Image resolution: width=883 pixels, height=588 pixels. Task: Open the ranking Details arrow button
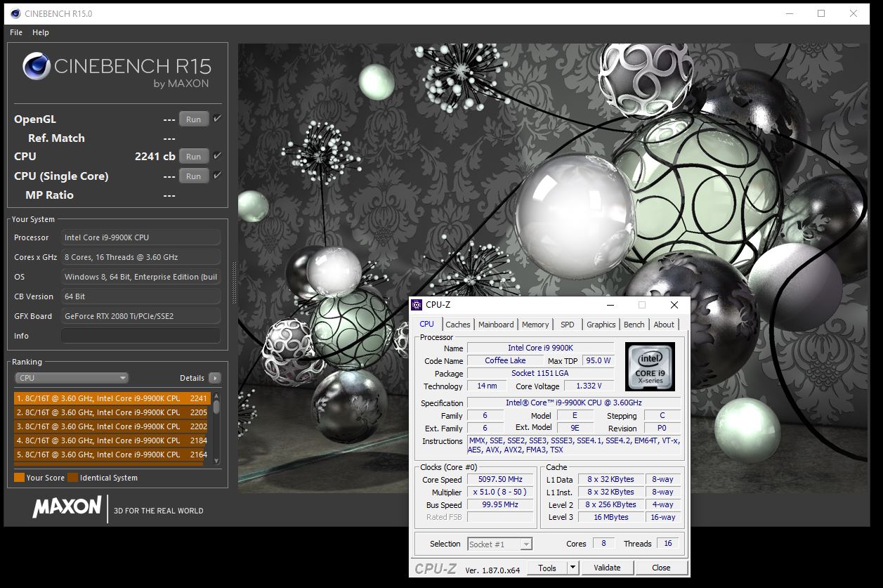coord(215,378)
